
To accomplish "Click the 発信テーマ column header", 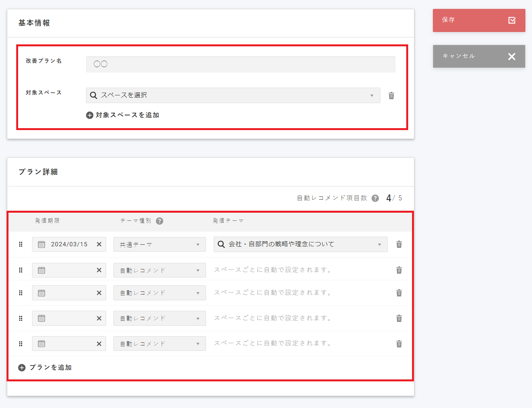I will (228, 221).
